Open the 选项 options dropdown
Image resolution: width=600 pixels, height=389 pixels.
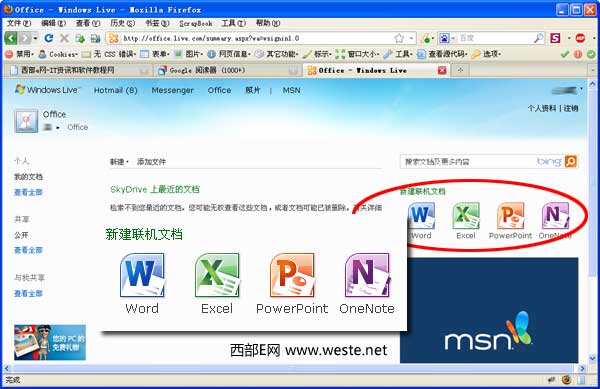pyautogui.click(x=486, y=54)
